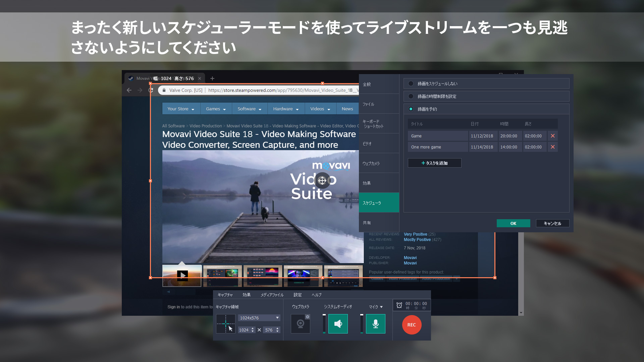The height and width of the screenshot is (362, 644).
Task: Select the スケジューラ settings tab
Action: pyautogui.click(x=379, y=203)
